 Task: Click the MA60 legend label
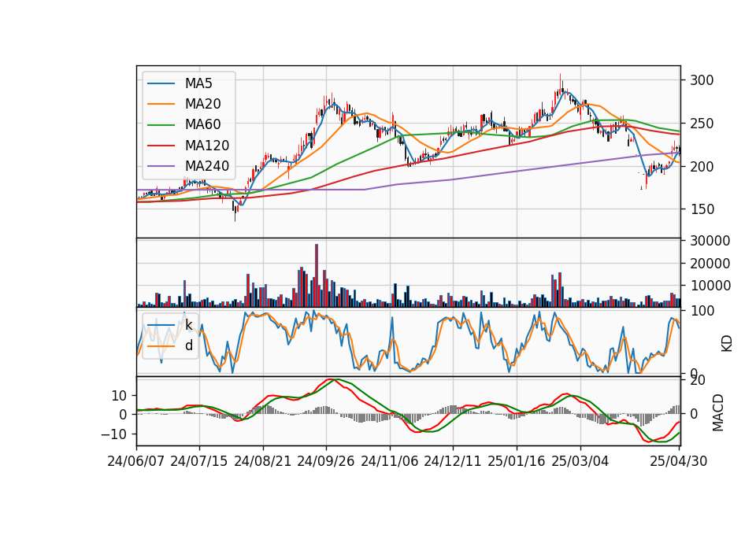pyautogui.click(x=202, y=125)
